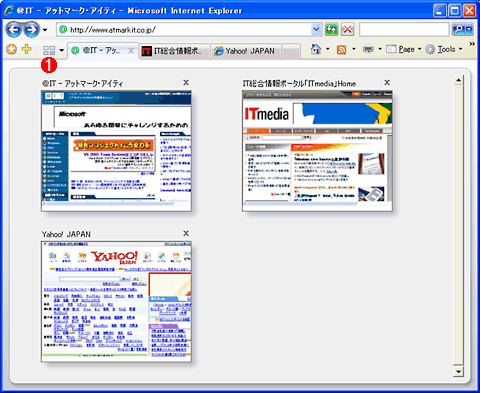Click the orange RSS feeds icon
Image resolution: width=480 pixels, height=393 pixels.
(341, 50)
